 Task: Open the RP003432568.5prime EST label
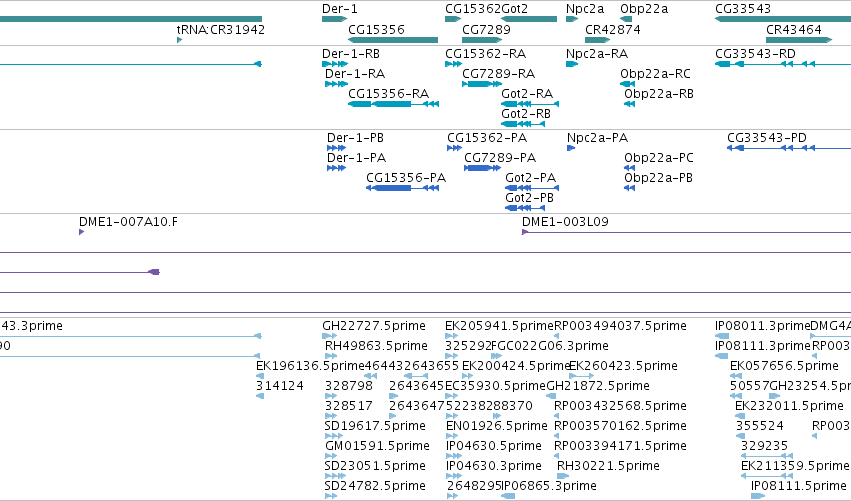tap(620, 406)
